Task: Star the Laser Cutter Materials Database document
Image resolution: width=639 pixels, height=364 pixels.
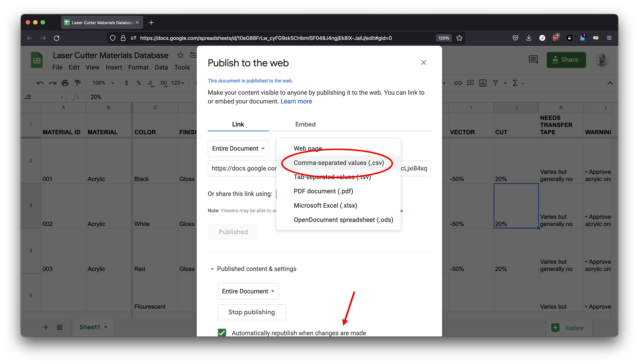Action: (180, 55)
